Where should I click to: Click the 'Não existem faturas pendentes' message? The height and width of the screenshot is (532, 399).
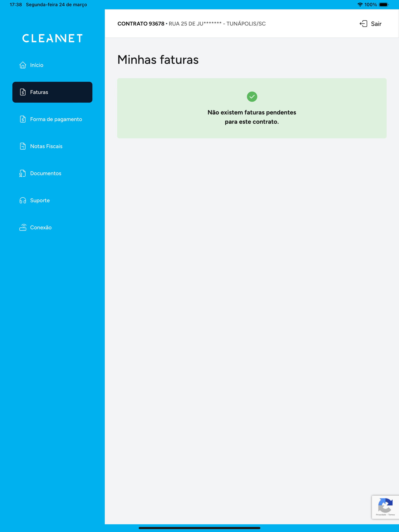(252, 117)
